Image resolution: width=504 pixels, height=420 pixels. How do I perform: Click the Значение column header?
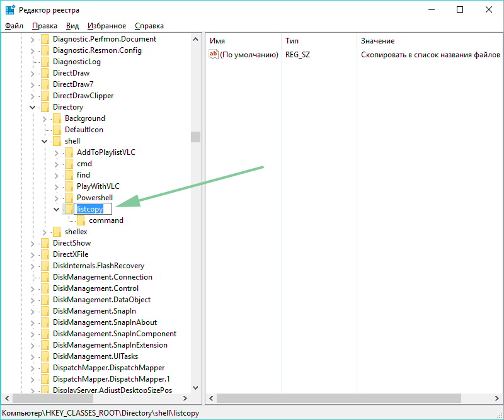tap(430, 41)
